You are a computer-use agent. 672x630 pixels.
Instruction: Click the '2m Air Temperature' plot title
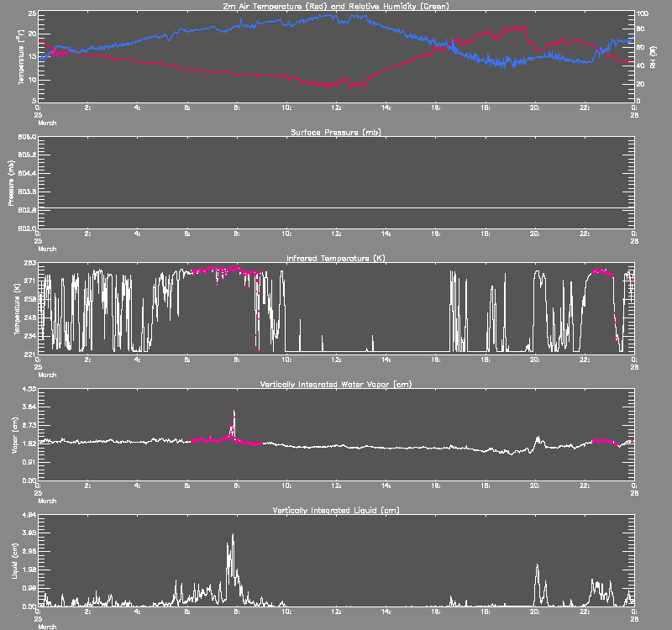point(335,6)
